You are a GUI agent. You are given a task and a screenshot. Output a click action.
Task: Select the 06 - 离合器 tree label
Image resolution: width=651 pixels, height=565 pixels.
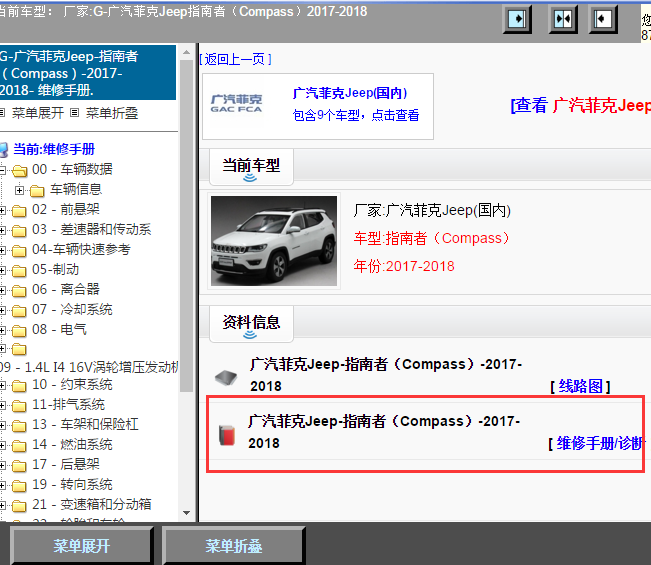pos(66,289)
